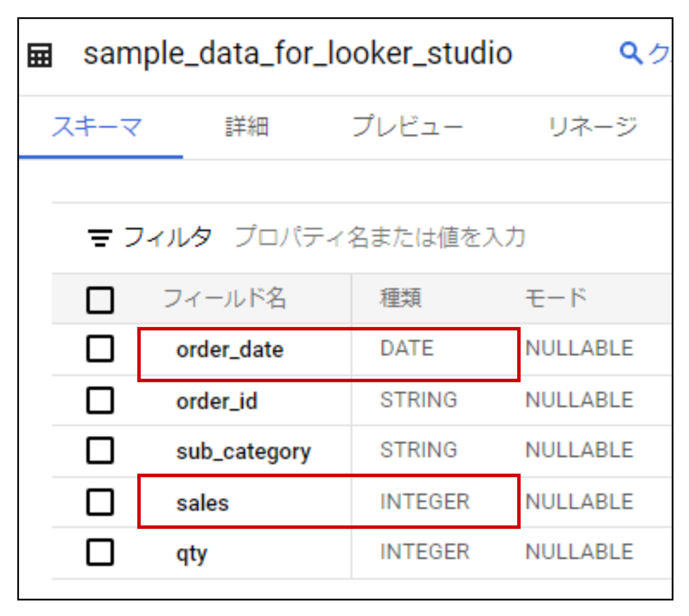Open the スキーマ tab
This screenshot has width=689, height=616.
tap(97, 127)
